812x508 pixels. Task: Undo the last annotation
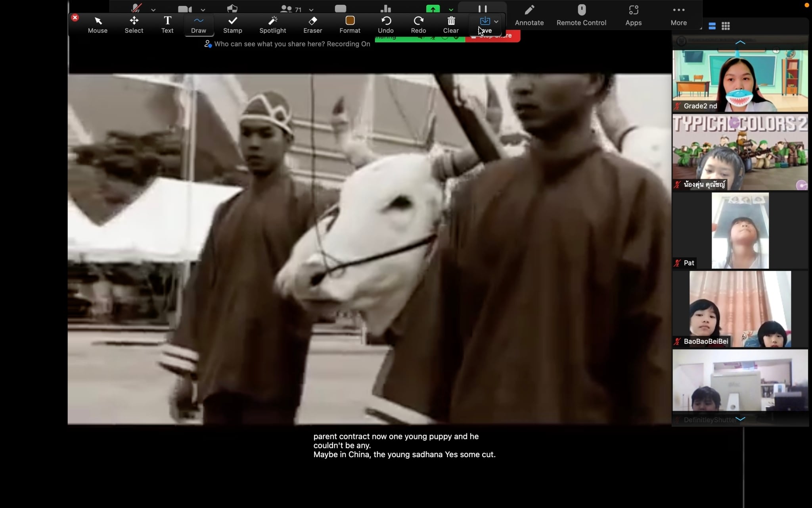coord(385,24)
